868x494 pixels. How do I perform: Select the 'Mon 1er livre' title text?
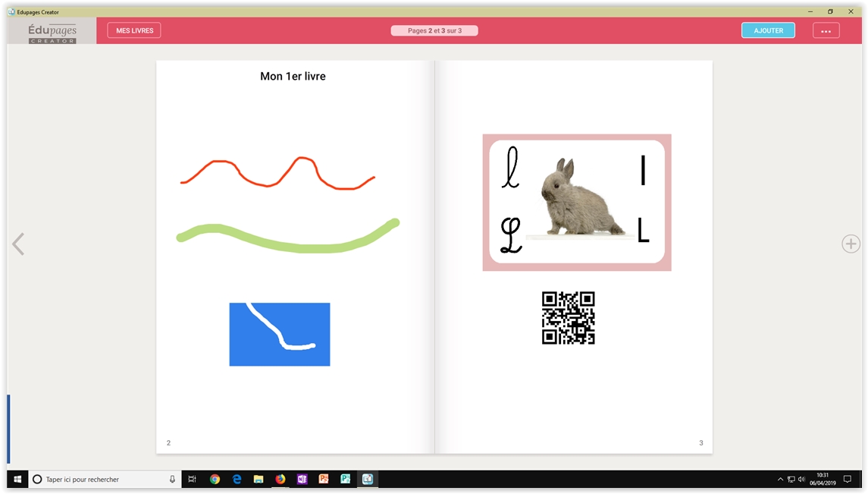point(293,76)
